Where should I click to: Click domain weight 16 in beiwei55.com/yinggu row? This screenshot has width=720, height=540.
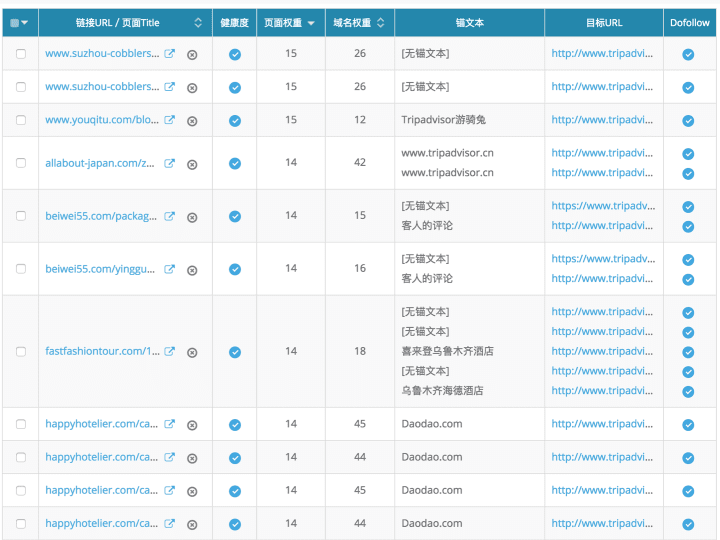click(x=360, y=268)
